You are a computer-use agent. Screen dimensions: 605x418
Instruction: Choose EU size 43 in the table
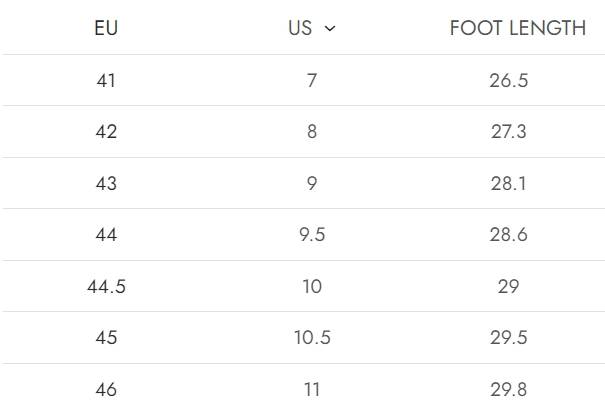(106, 183)
